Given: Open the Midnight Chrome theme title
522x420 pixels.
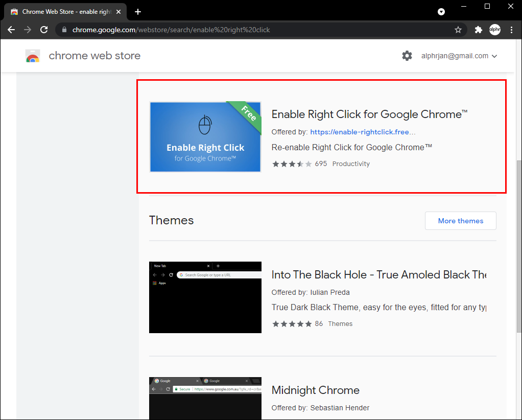Looking at the screenshot, I should click(x=316, y=390).
